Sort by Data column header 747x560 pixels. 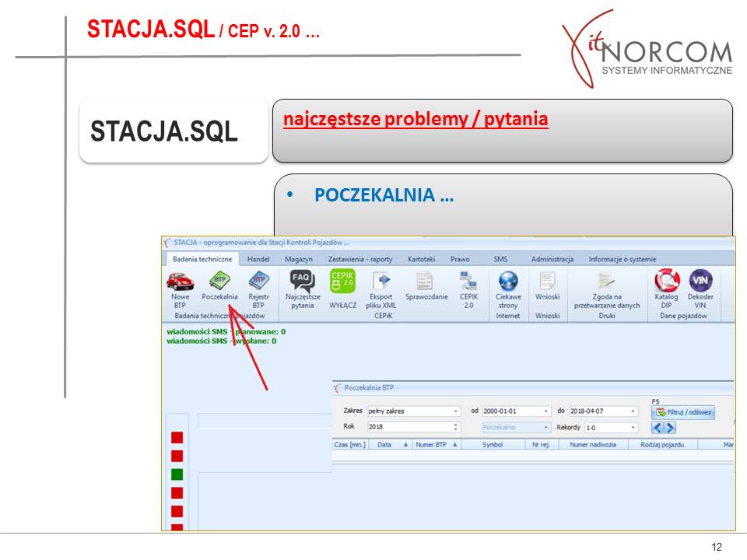click(x=389, y=445)
